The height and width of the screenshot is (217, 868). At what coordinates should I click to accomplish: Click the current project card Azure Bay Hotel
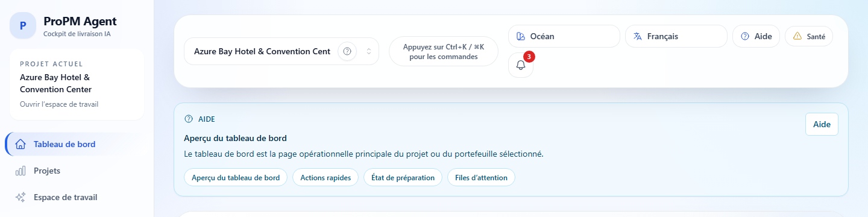click(77, 84)
